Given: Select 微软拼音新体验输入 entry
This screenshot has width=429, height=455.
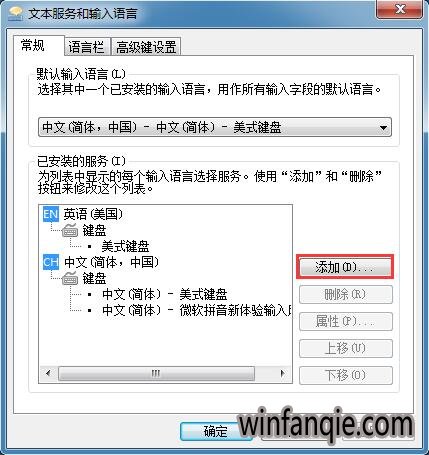Looking at the screenshot, I should [197, 311].
